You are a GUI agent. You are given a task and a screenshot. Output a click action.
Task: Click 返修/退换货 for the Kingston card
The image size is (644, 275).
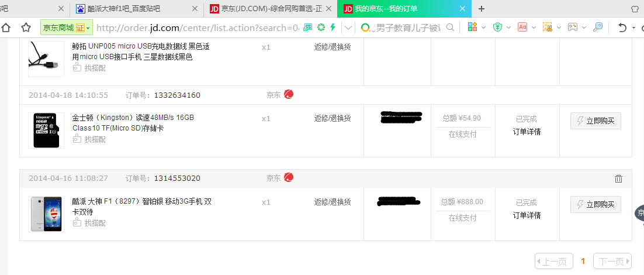(x=333, y=118)
